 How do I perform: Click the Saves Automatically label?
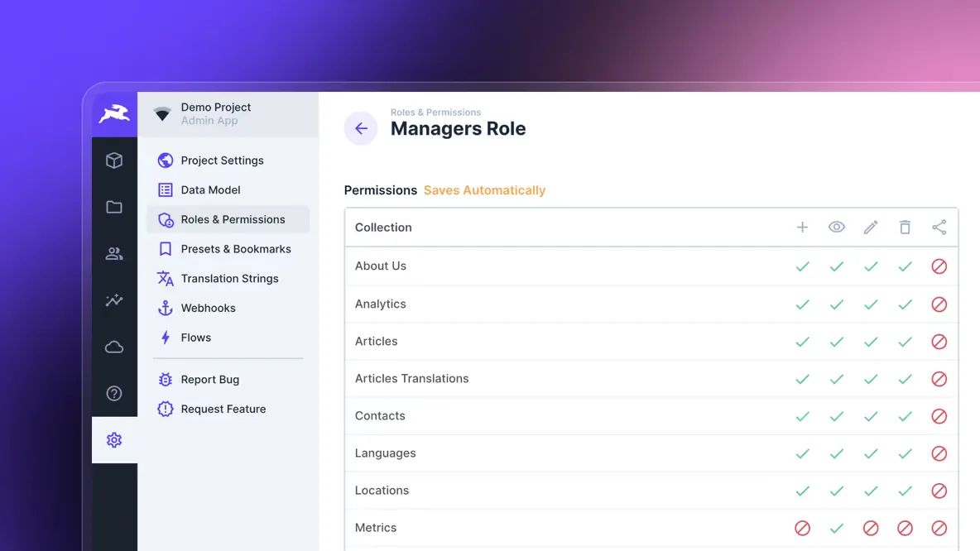click(484, 190)
